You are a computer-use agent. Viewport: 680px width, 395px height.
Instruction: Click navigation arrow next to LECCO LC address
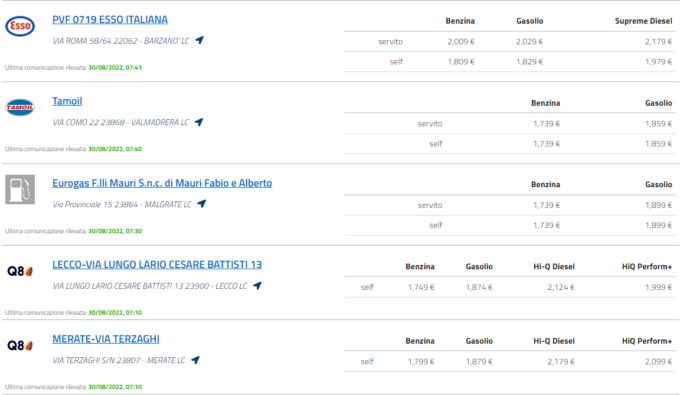click(x=257, y=286)
